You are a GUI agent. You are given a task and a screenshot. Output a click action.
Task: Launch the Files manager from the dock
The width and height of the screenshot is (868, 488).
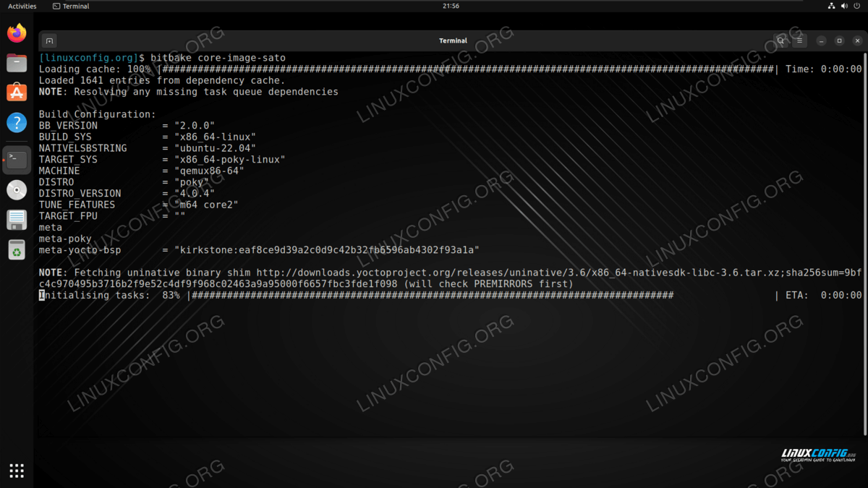17,63
